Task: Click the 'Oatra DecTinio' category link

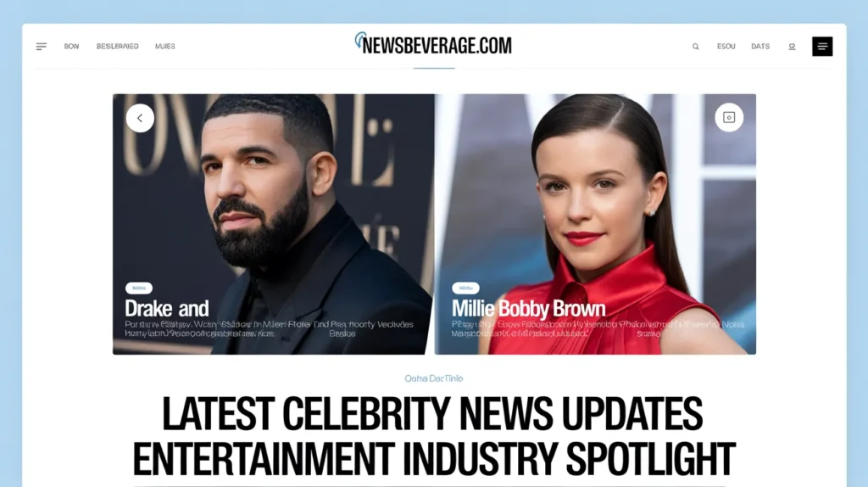Action: click(433, 378)
